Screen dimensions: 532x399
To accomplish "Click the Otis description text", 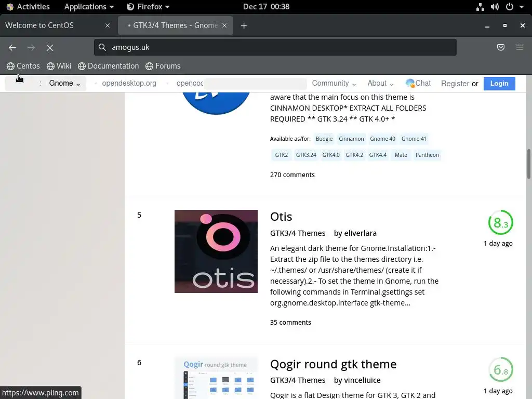I will pos(354,275).
